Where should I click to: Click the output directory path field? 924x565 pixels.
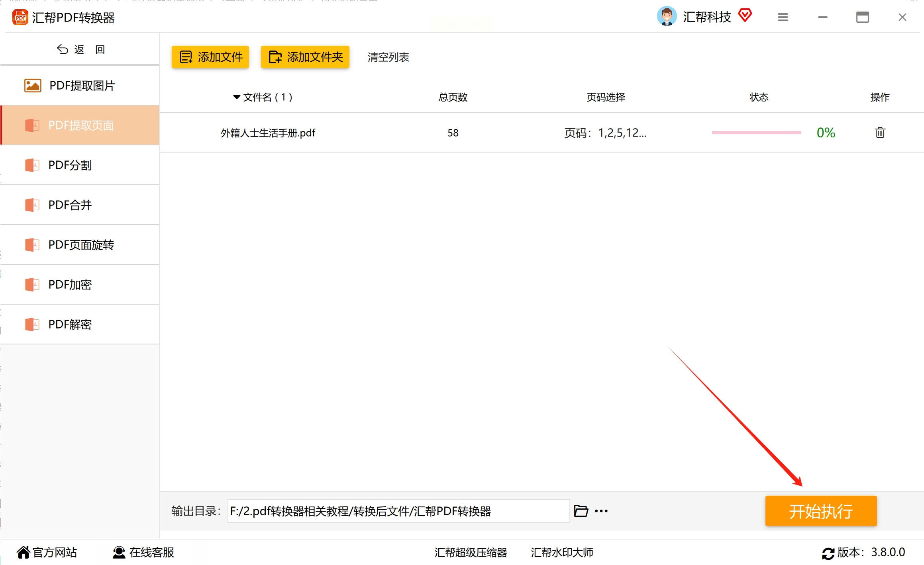click(x=398, y=511)
